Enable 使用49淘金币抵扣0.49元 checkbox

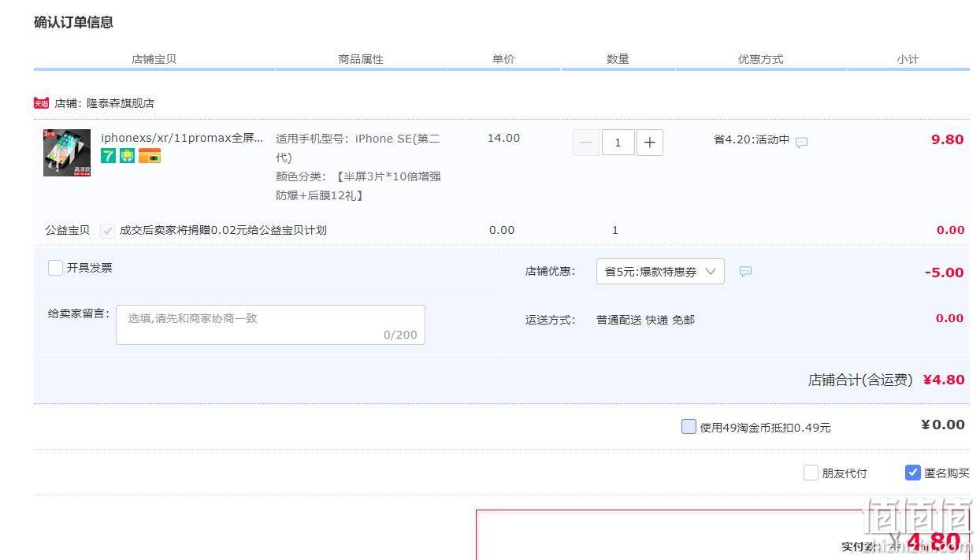click(689, 427)
